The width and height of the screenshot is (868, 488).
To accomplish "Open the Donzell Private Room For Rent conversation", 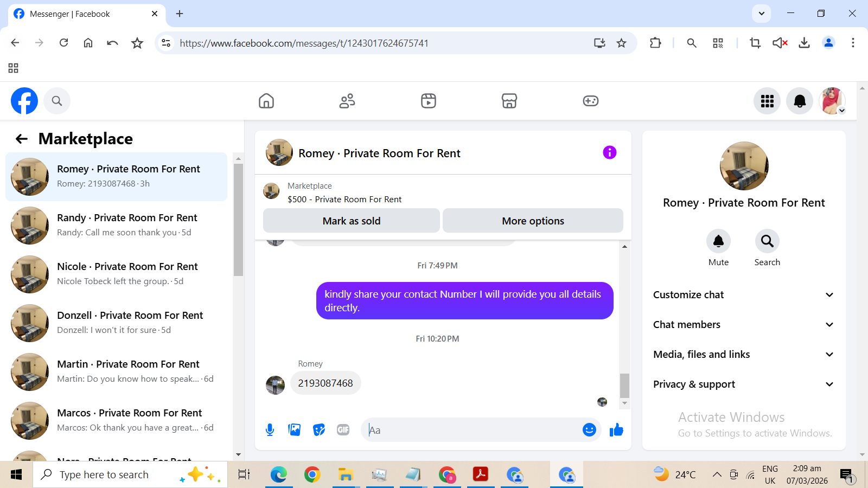I will pyautogui.click(x=117, y=323).
